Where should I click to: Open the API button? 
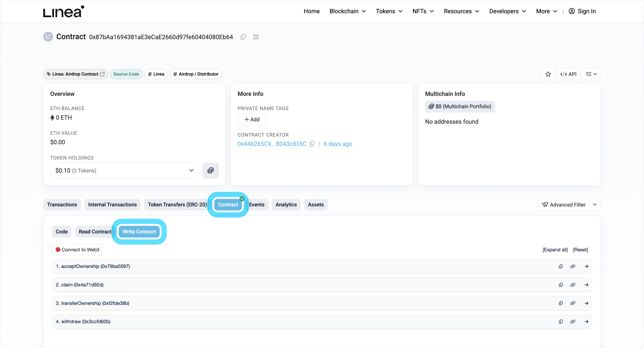point(568,74)
